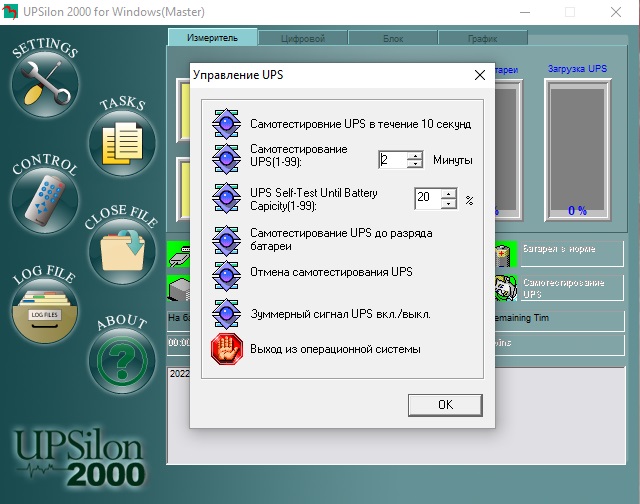Click UPSilon app icon in title bar
The image size is (640, 504).
pos(10,11)
